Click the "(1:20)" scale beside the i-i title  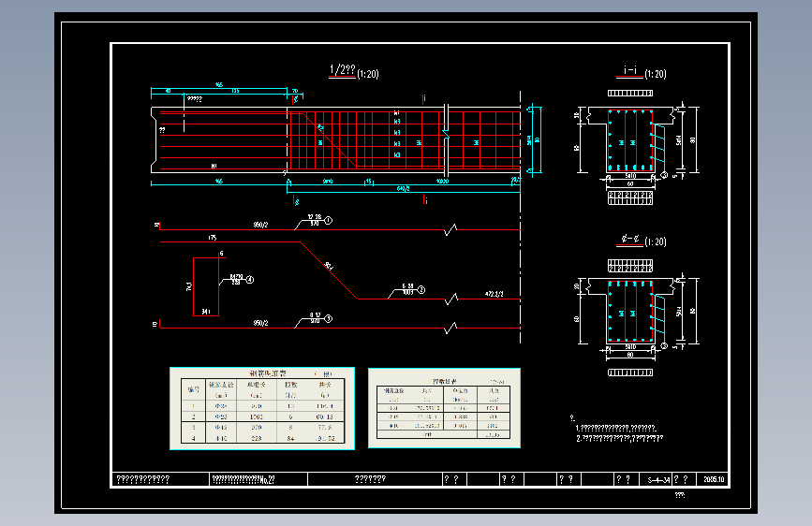click(x=656, y=74)
